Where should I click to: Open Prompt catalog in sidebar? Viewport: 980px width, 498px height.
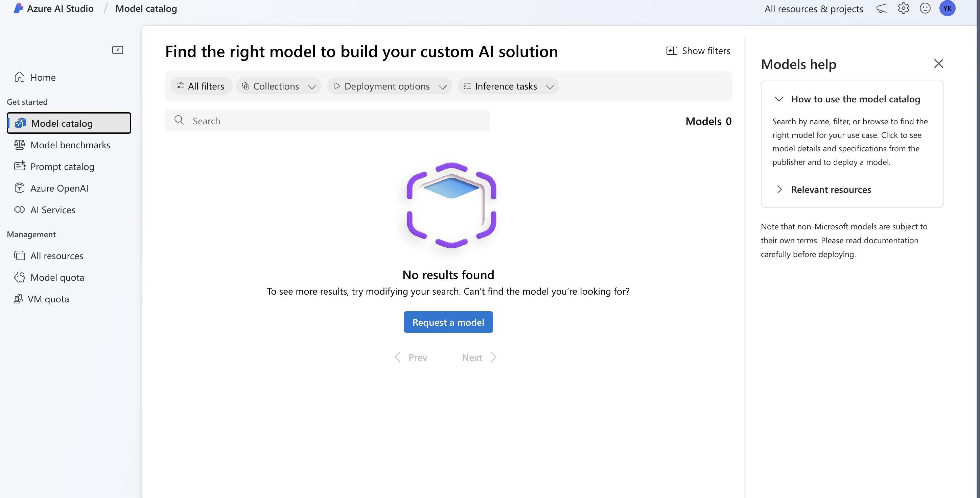click(x=69, y=167)
